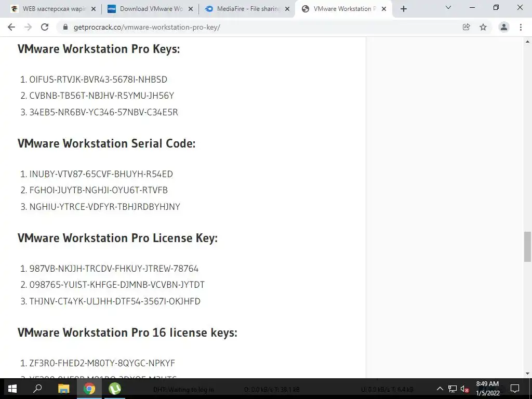Click key OIFUS-RTVJK-BVR43-5678I-NHBSD
Screen dimensions: 532x399
pos(98,79)
